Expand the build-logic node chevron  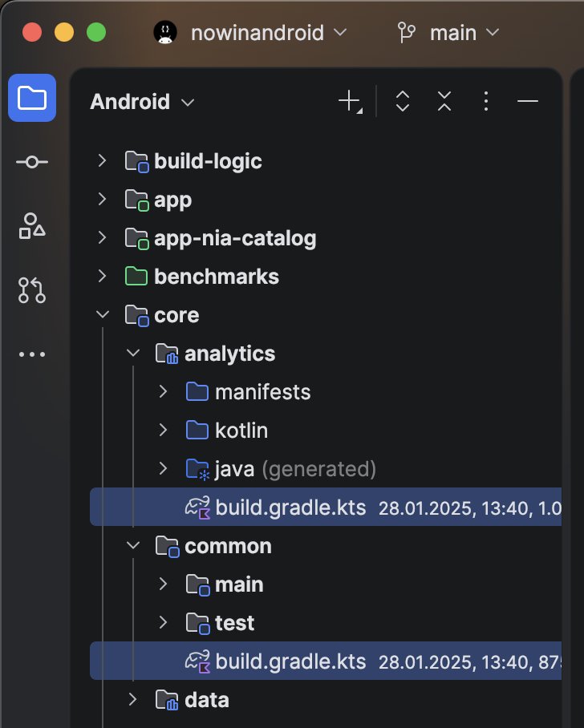pyautogui.click(x=102, y=160)
